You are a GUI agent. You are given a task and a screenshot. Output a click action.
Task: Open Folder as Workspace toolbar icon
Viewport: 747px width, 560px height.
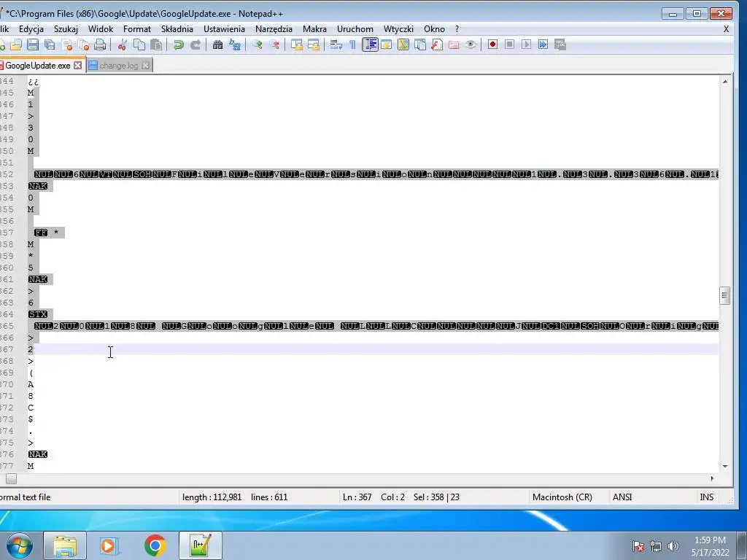(454, 44)
